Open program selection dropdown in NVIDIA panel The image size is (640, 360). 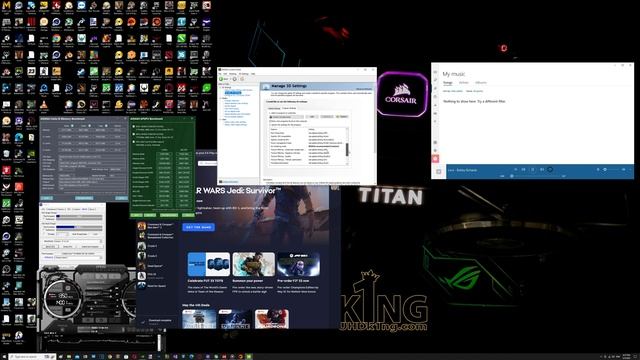click(x=287, y=117)
